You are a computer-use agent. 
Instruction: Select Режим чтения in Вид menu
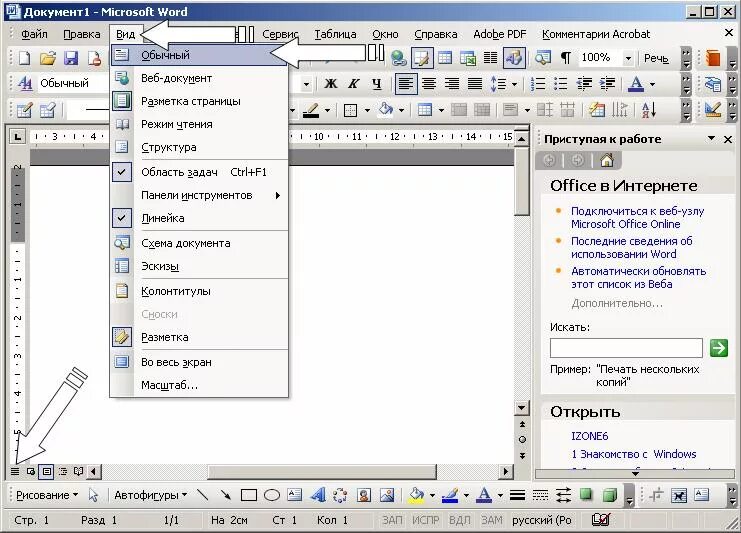pos(199,124)
